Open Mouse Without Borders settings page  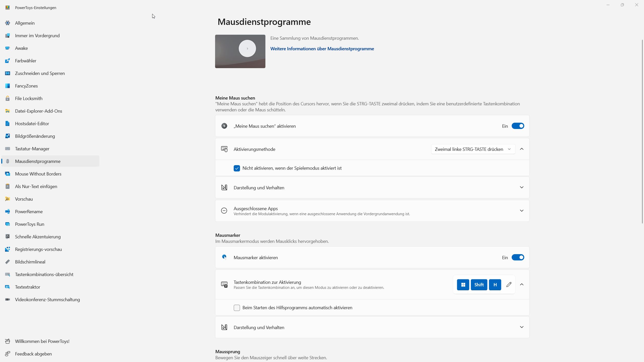38,174
